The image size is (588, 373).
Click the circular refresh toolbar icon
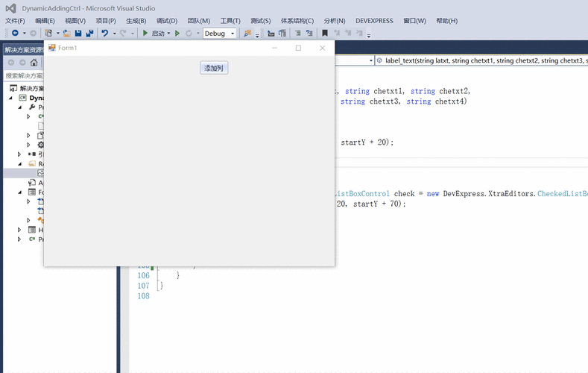point(189,33)
